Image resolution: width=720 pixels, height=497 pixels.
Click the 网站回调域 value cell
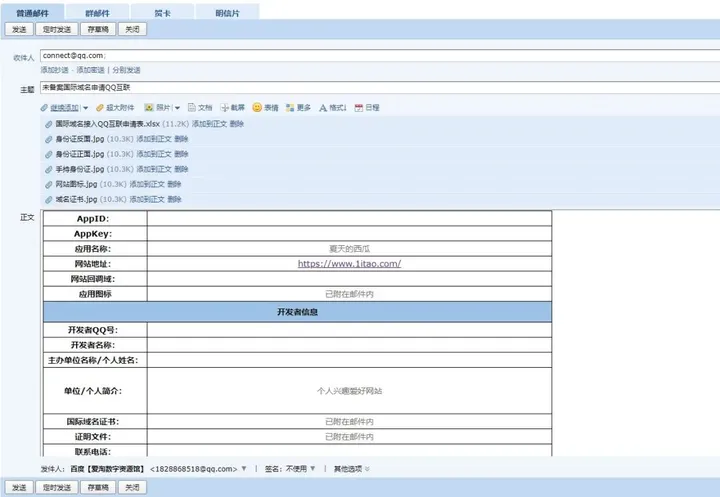click(349, 279)
